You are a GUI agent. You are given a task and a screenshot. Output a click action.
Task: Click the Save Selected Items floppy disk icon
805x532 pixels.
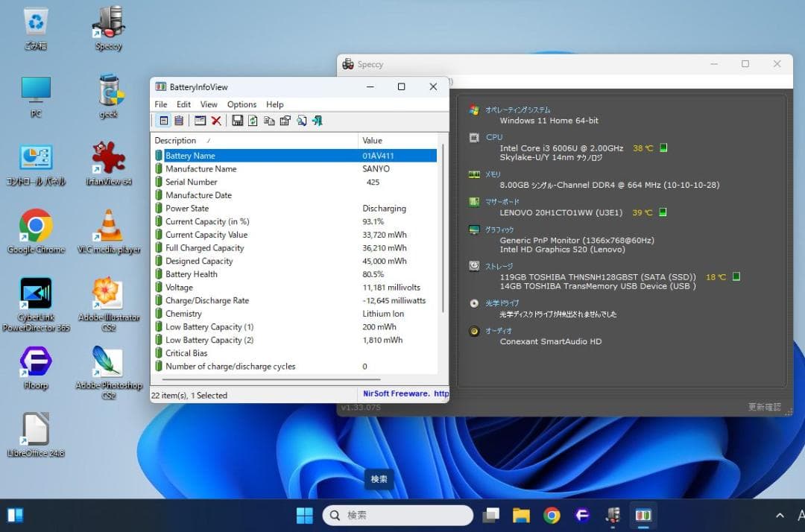(237, 121)
